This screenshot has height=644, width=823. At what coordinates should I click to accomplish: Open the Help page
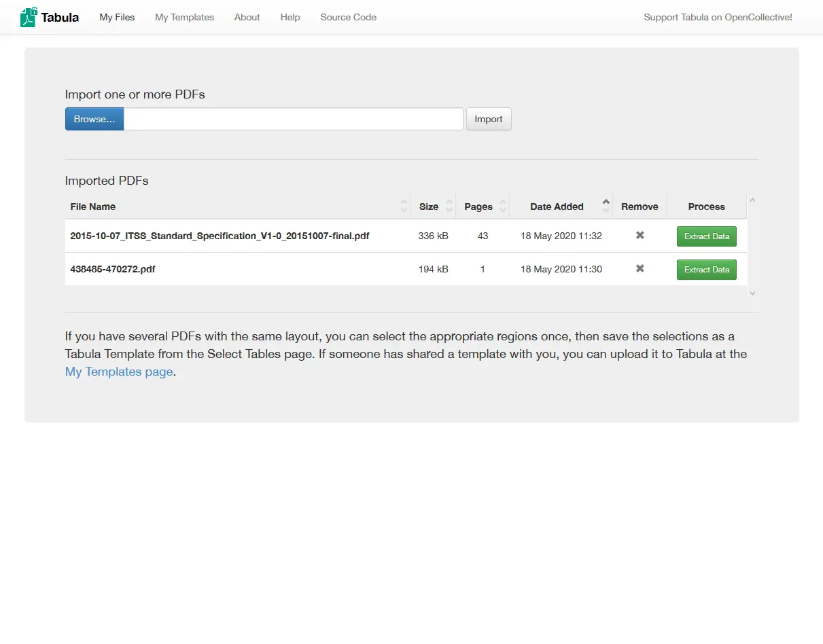coord(290,17)
